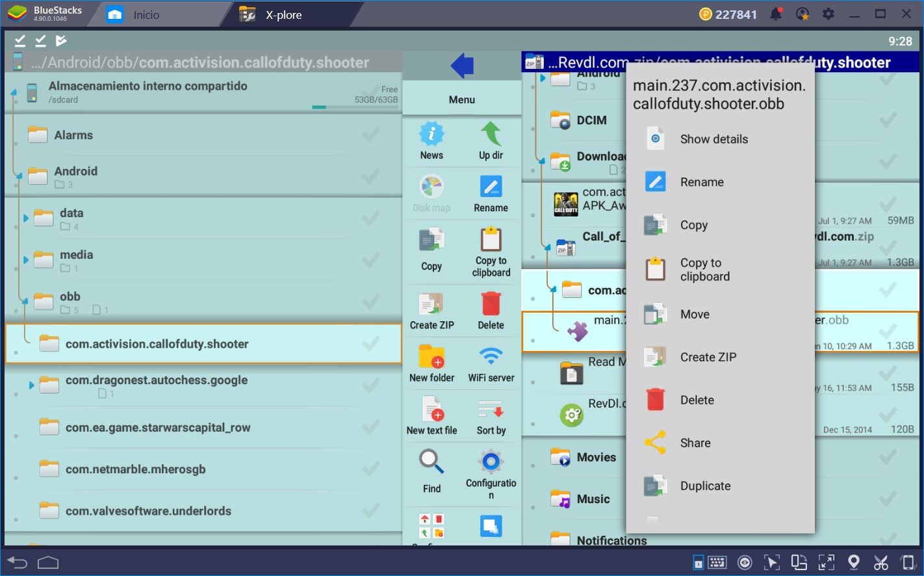Toggle checkmark for media folder
The height and width of the screenshot is (576, 924).
pyautogui.click(x=371, y=260)
